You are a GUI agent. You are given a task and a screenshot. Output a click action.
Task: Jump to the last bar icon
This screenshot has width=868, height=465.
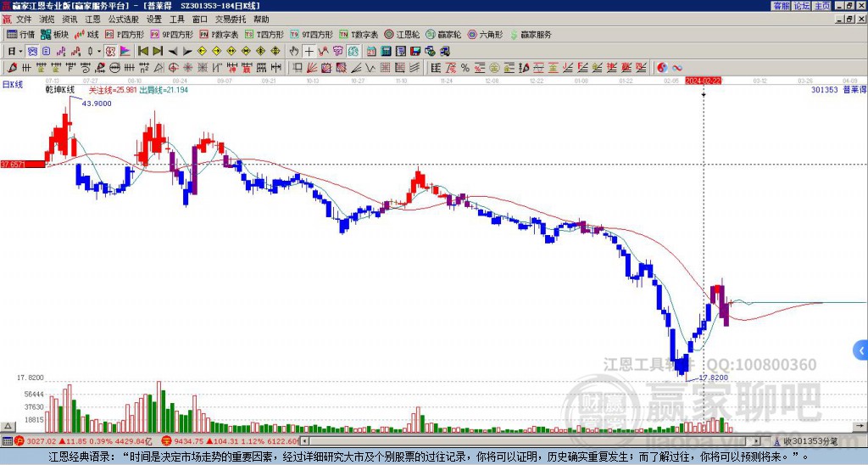point(158,52)
